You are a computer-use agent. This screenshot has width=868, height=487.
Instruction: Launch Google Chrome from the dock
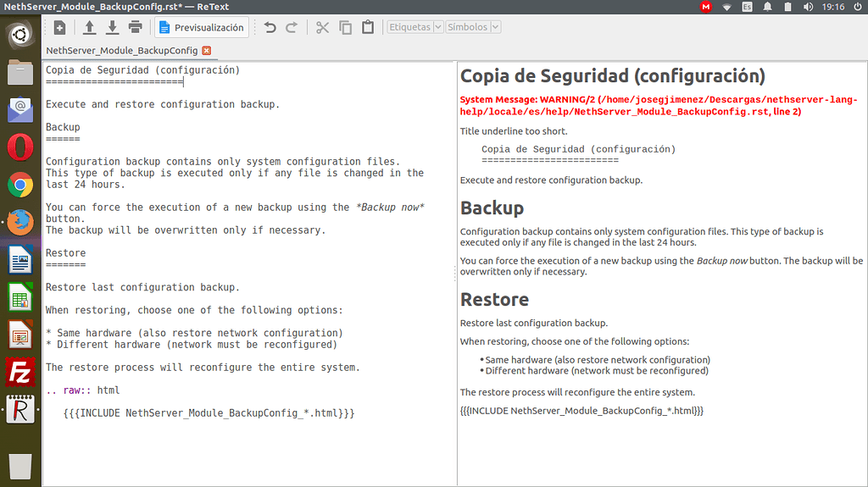20,185
